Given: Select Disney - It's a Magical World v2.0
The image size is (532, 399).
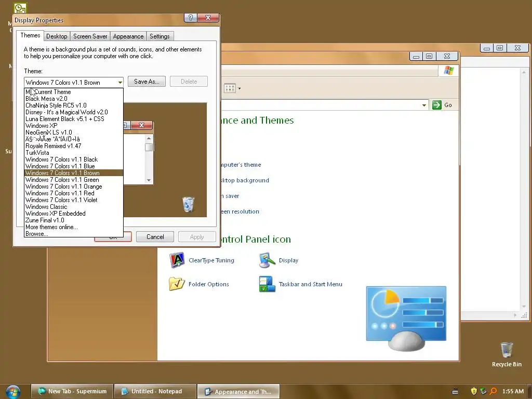Looking at the screenshot, I should pos(74,112).
